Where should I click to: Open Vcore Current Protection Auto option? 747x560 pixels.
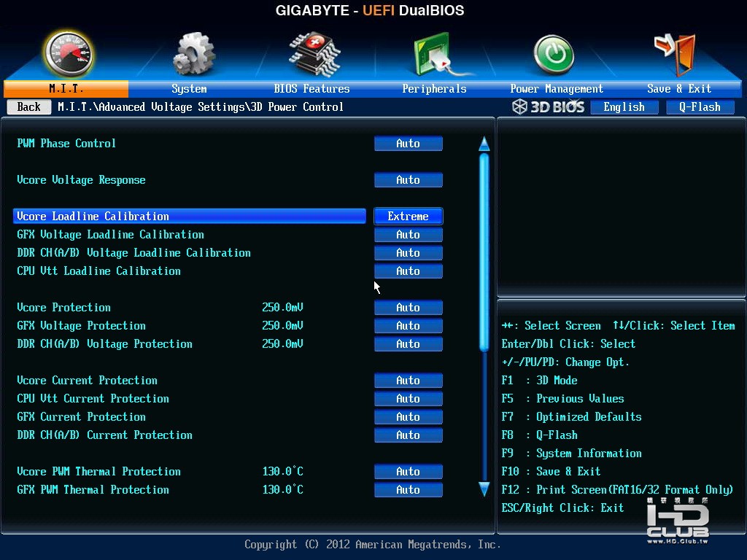click(409, 381)
